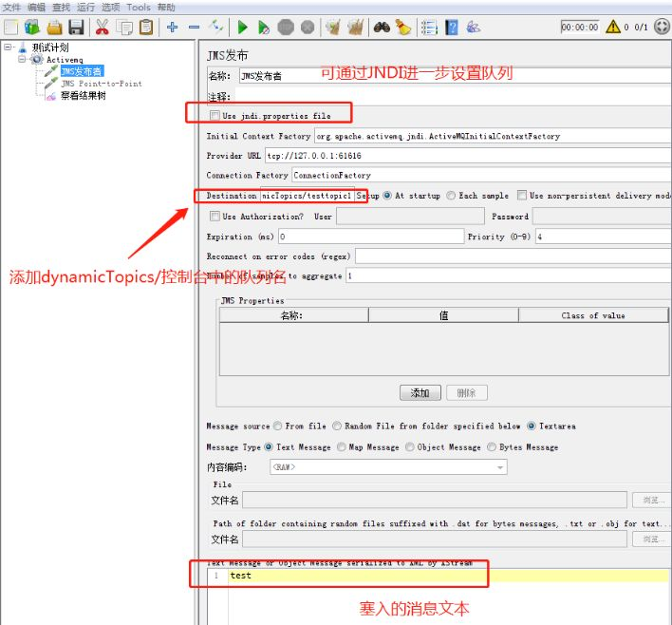Click the Copy toolbar icon
Image resolution: width=672 pixels, height=625 pixels.
tap(124, 28)
